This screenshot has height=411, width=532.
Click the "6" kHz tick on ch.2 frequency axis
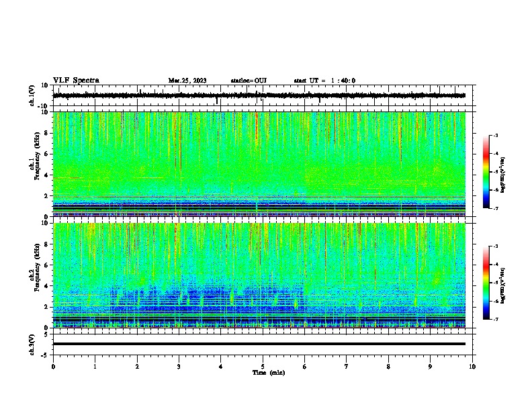(46, 265)
